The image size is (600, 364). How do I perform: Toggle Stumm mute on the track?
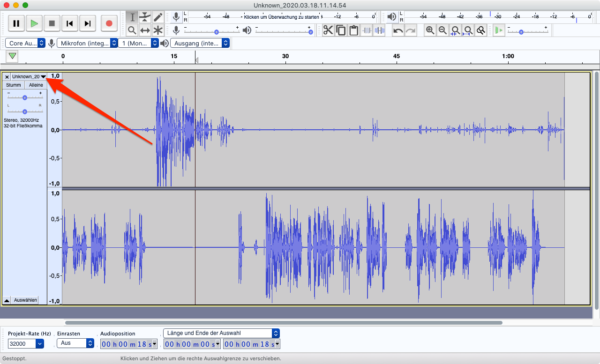pos(14,85)
